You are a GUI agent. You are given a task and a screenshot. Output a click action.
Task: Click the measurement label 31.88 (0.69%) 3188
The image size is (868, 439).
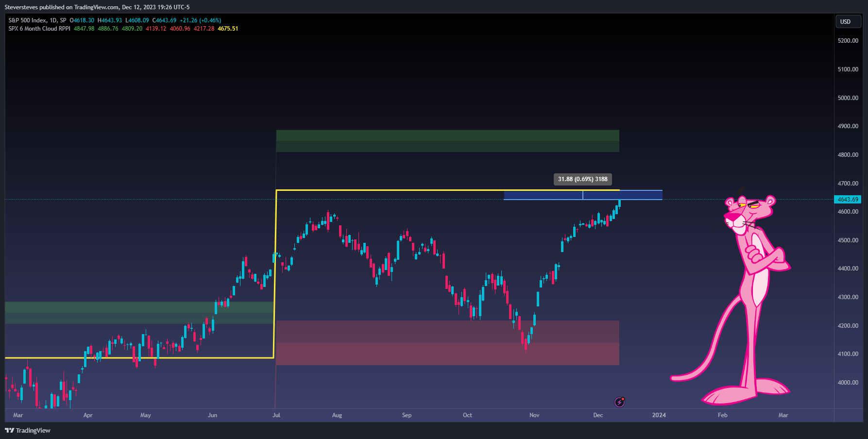point(582,179)
